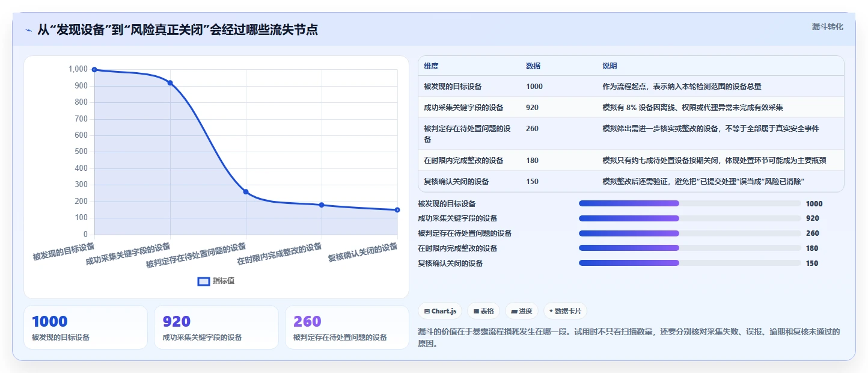Click the description starting 模拟有 8% 设备
This screenshot has width=868, height=373.
(692, 108)
